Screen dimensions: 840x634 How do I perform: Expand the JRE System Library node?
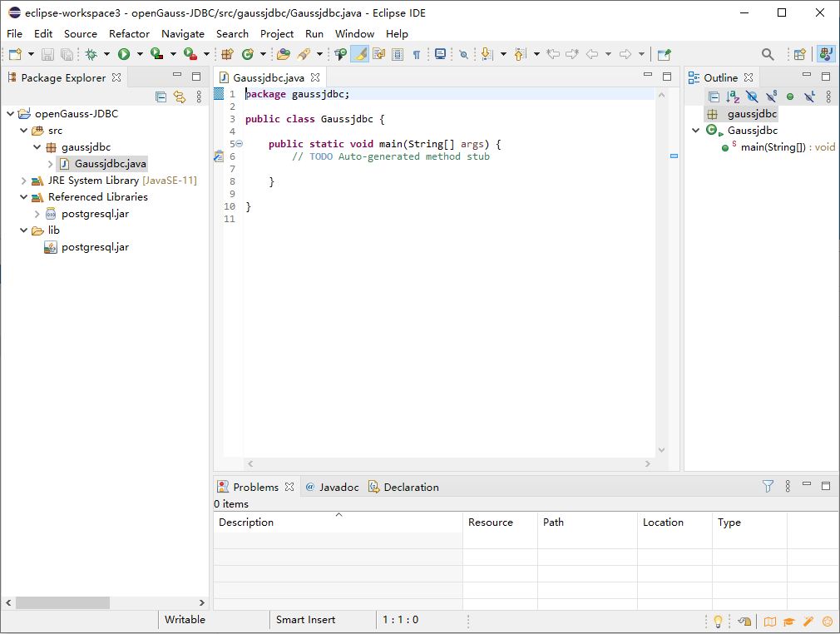pyautogui.click(x=23, y=181)
